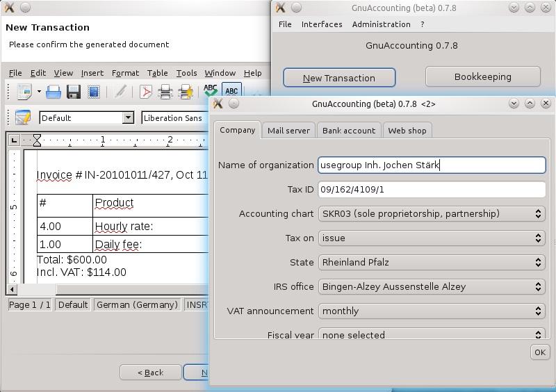Open the View menu
This screenshot has width=556, height=392.
[63, 73]
